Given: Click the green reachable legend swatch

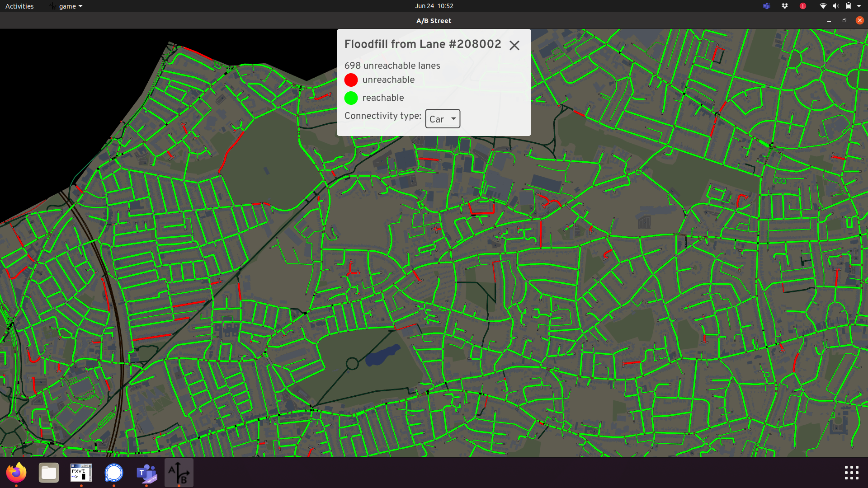Looking at the screenshot, I should click(351, 98).
